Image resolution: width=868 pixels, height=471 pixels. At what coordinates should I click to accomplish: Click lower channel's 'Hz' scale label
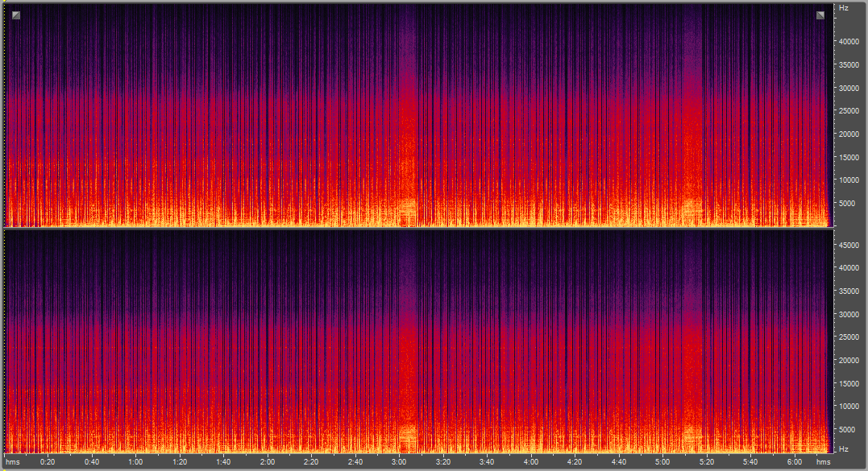pos(844,449)
